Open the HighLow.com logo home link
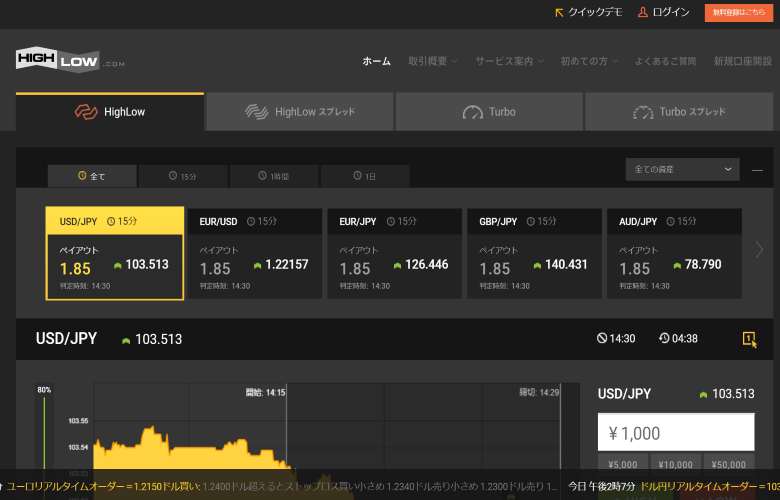The image size is (780, 500). (70, 60)
